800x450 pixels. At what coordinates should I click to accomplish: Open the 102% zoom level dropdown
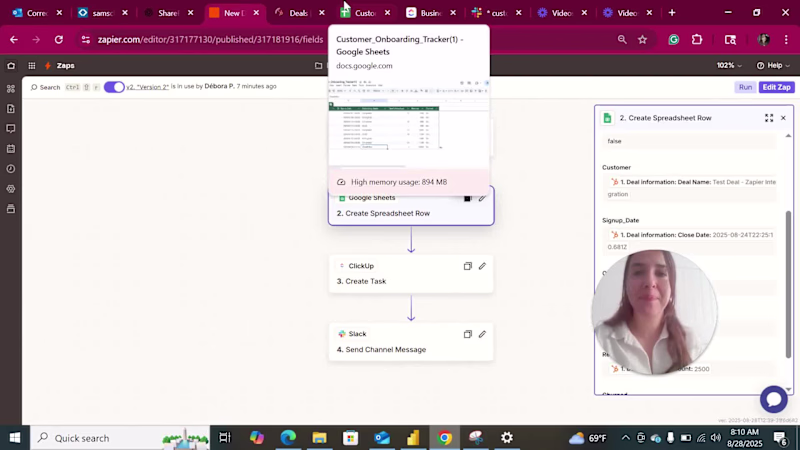(729, 65)
